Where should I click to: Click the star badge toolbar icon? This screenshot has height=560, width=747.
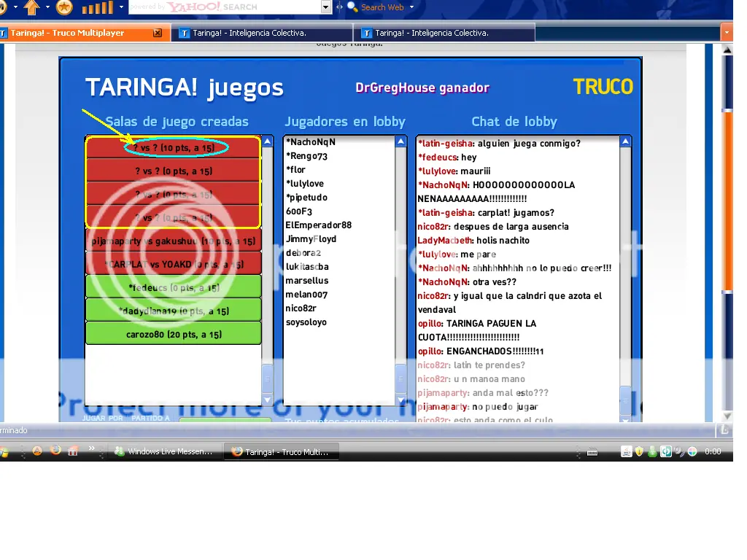[64, 7]
